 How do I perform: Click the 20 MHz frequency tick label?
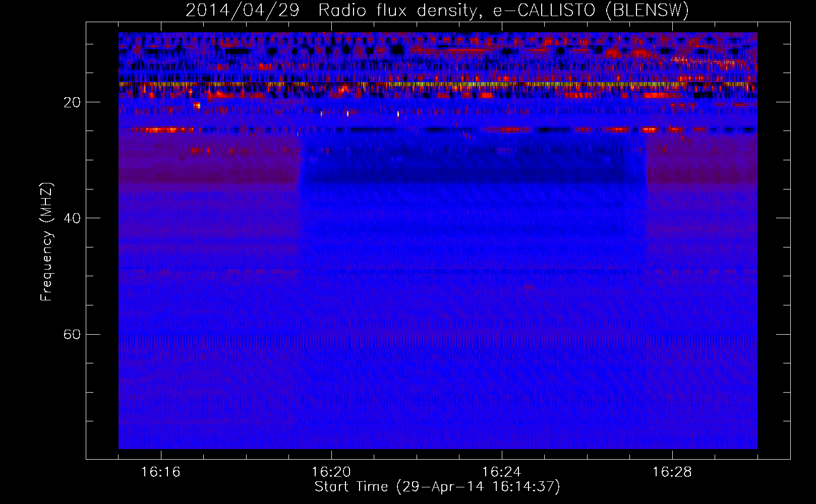tap(72, 103)
